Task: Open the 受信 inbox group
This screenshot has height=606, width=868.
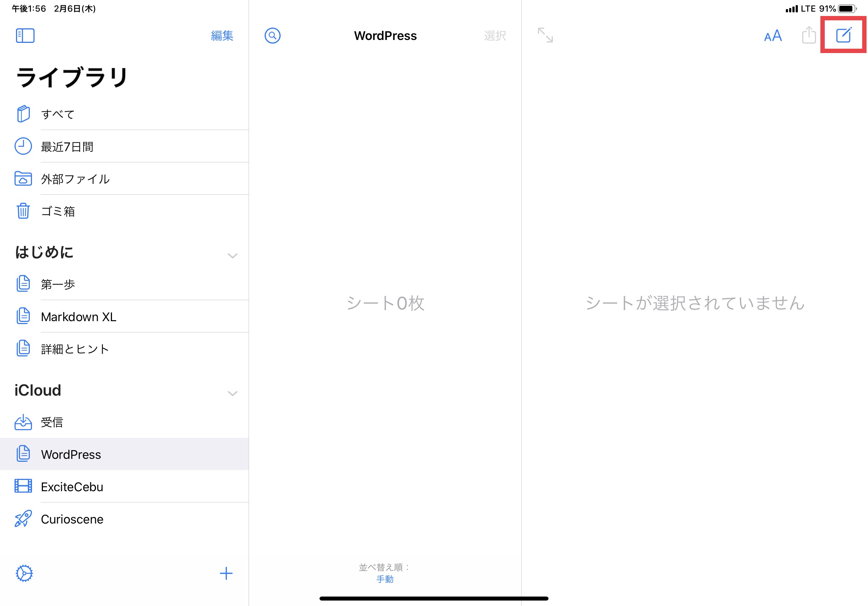Action: (52, 422)
